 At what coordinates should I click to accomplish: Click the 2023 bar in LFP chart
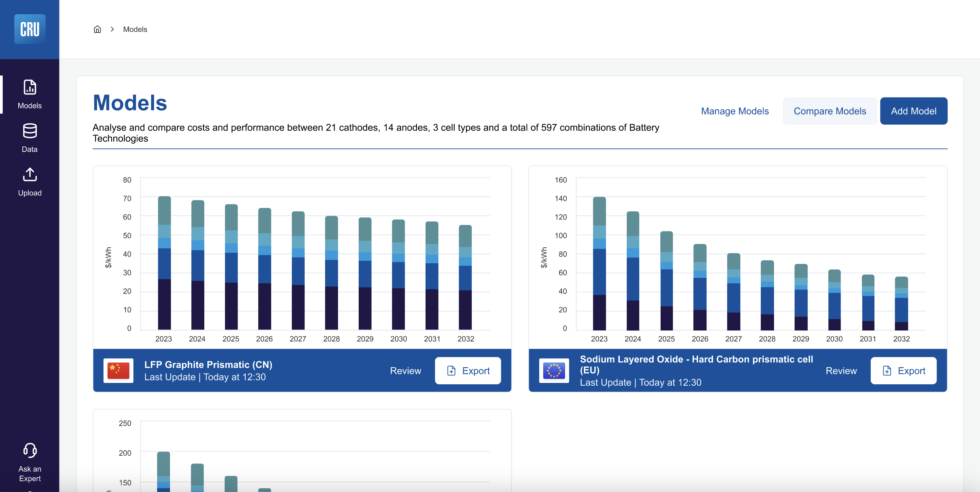(164, 263)
